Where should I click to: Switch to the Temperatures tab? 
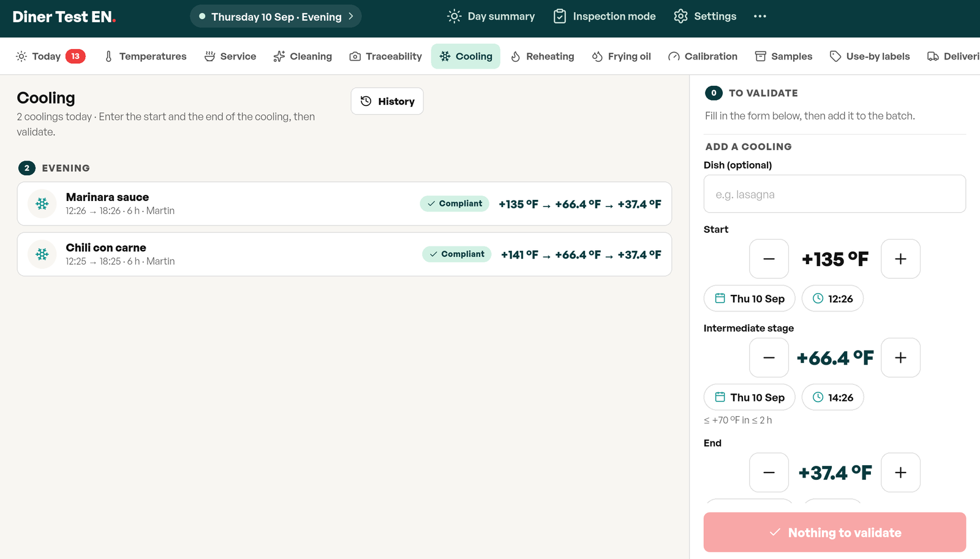[145, 56]
